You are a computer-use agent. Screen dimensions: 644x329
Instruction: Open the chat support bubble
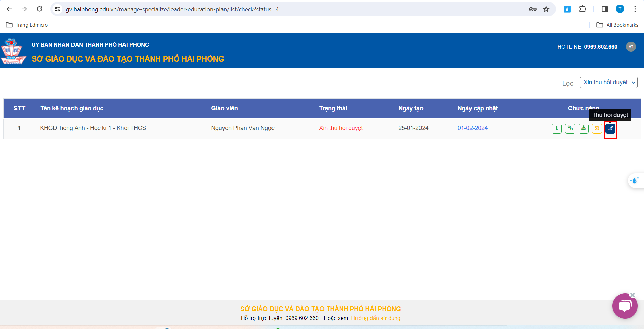tap(625, 306)
